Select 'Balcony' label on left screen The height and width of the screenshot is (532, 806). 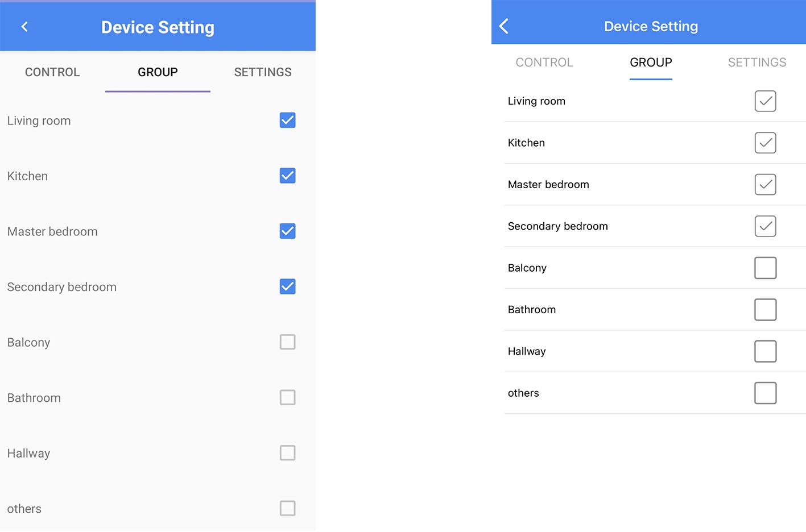[28, 343]
